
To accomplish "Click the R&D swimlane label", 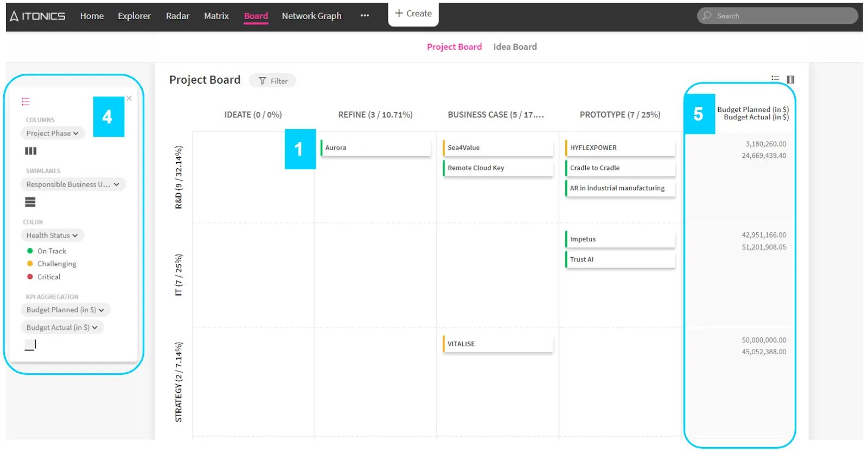I will pyautogui.click(x=178, y=177).
